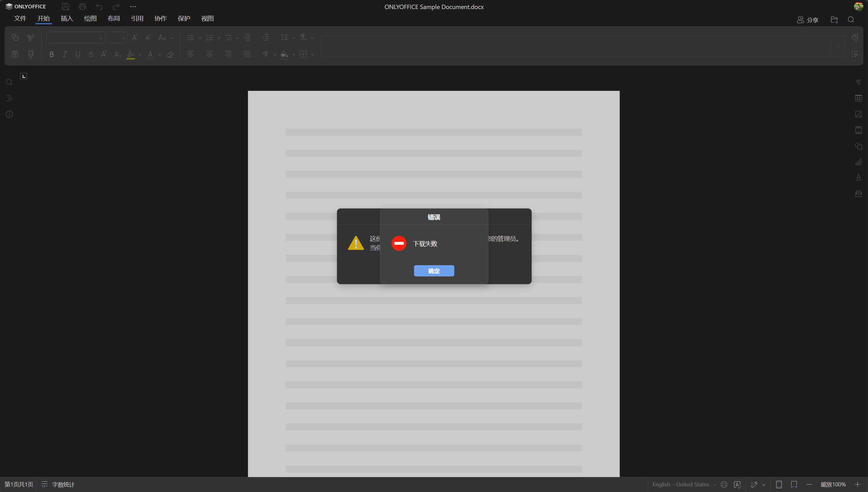Open the headings navigation panel icon

9,98
